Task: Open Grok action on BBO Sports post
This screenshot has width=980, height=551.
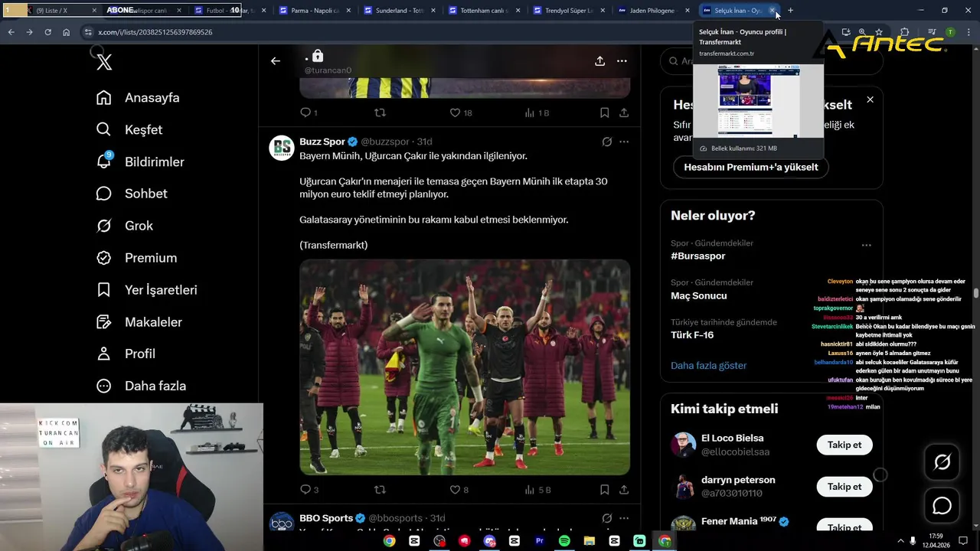Action: point(606,518)
